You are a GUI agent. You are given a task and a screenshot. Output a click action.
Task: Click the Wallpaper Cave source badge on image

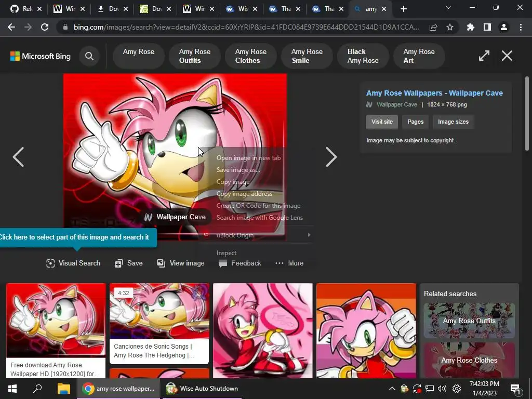pos(175,217)
